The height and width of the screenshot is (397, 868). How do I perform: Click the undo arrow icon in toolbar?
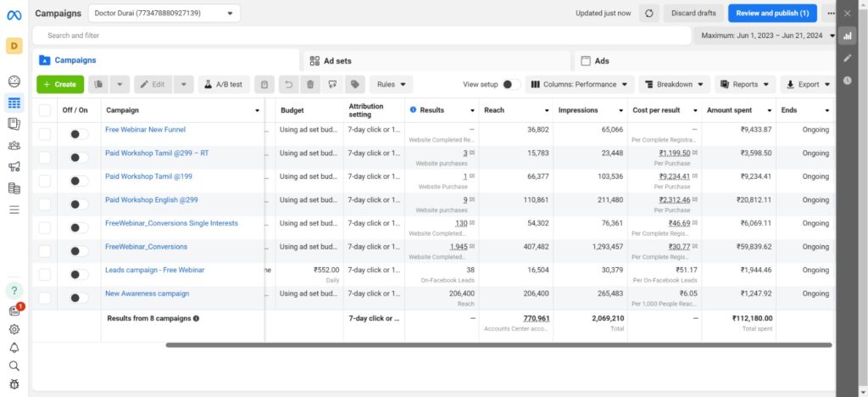(288, 85)
